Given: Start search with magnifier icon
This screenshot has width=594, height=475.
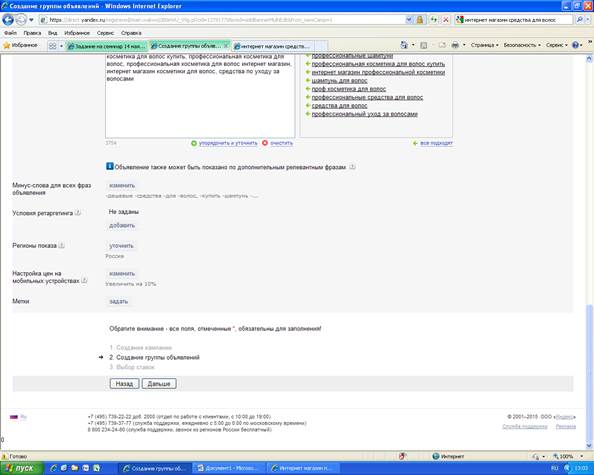Looking at the screenshot, I should (x=579, y=20).
